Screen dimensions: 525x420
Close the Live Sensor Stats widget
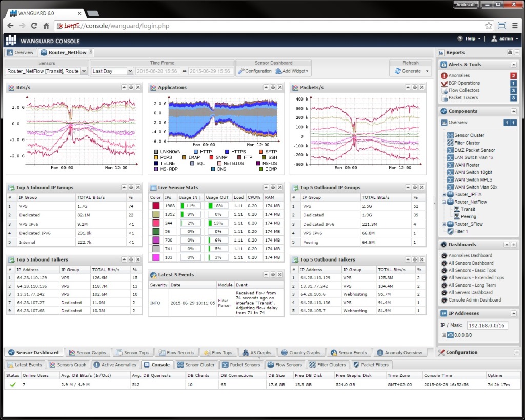(x=280, y=187)
